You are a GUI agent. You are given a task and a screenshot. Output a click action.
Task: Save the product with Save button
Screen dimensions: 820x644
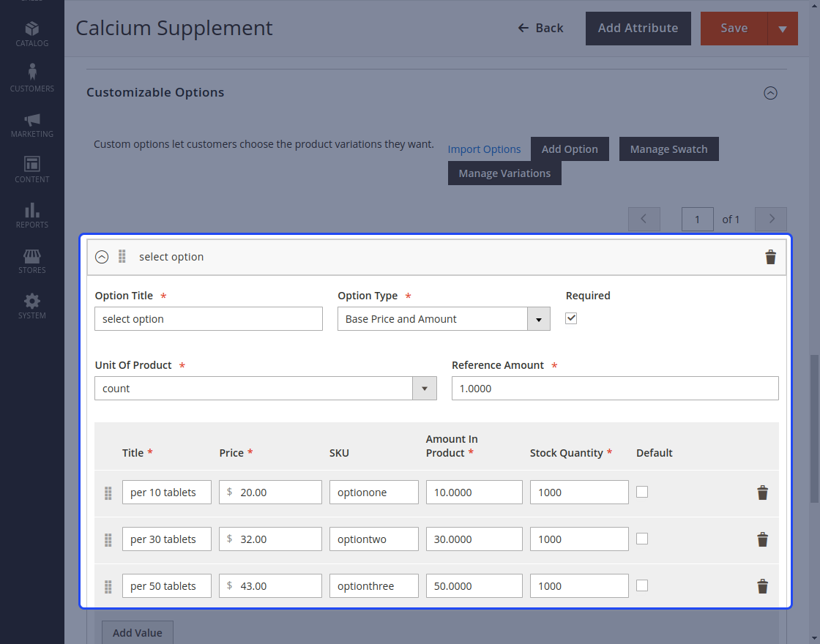[734, 29]
